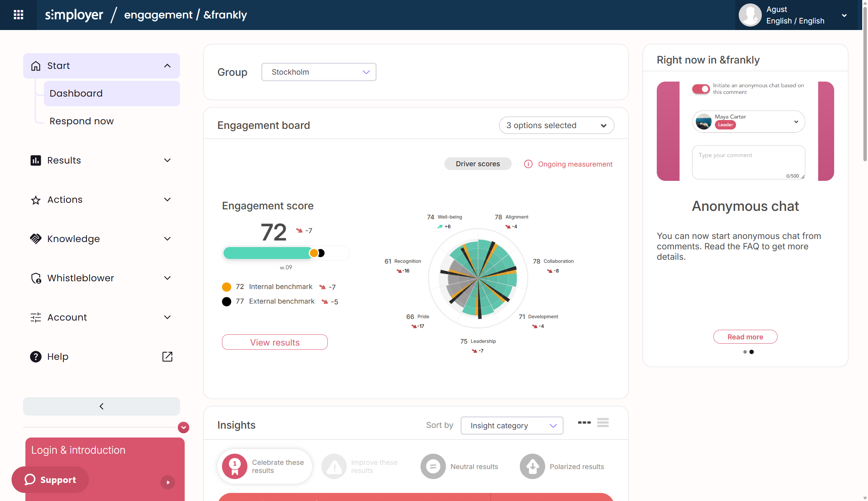Click the Help question mark icon

[x=36, y=357]
